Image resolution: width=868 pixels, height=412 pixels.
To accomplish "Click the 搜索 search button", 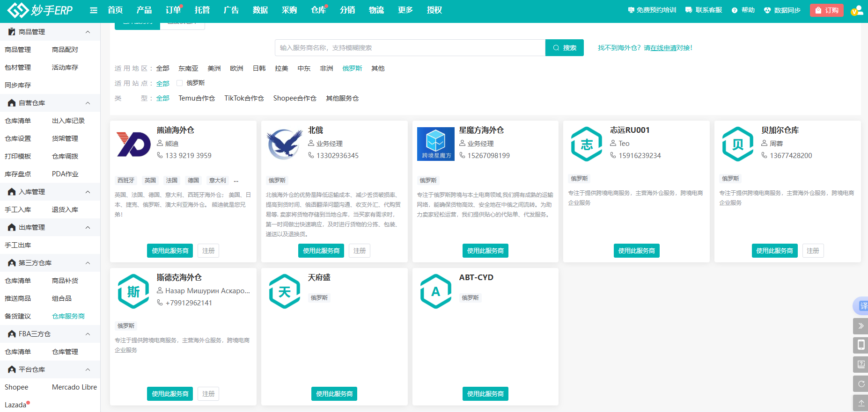I will point(565,48).
